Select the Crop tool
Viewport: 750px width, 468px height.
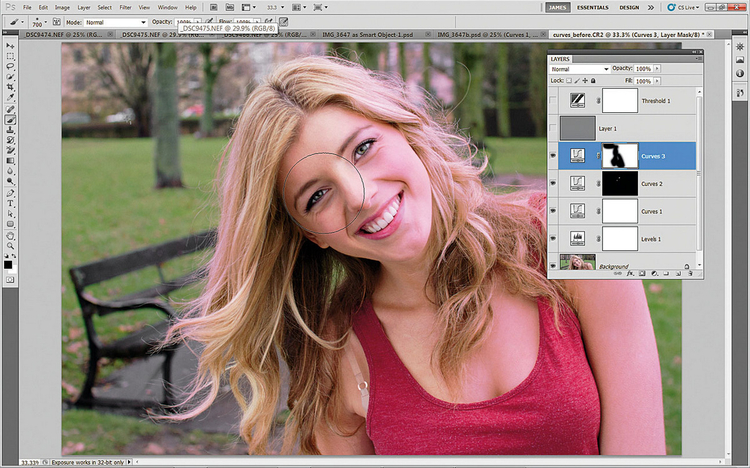coord(10,87)
